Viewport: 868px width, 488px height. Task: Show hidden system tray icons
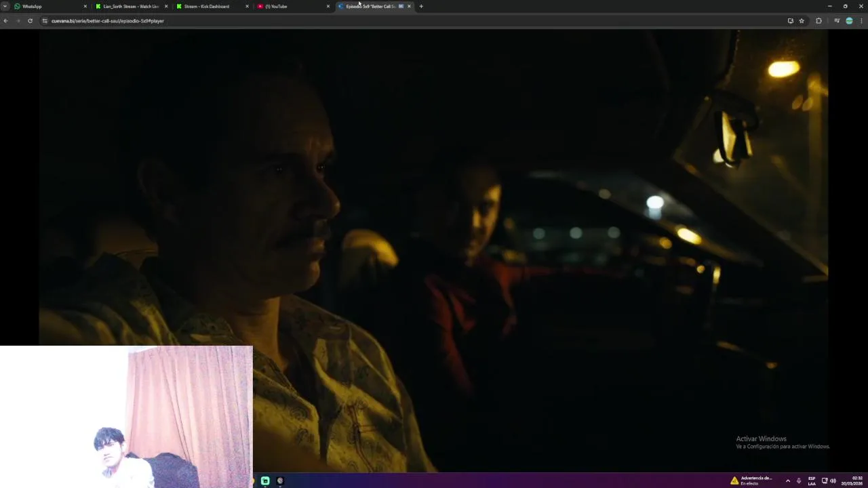tap(787, 481)
